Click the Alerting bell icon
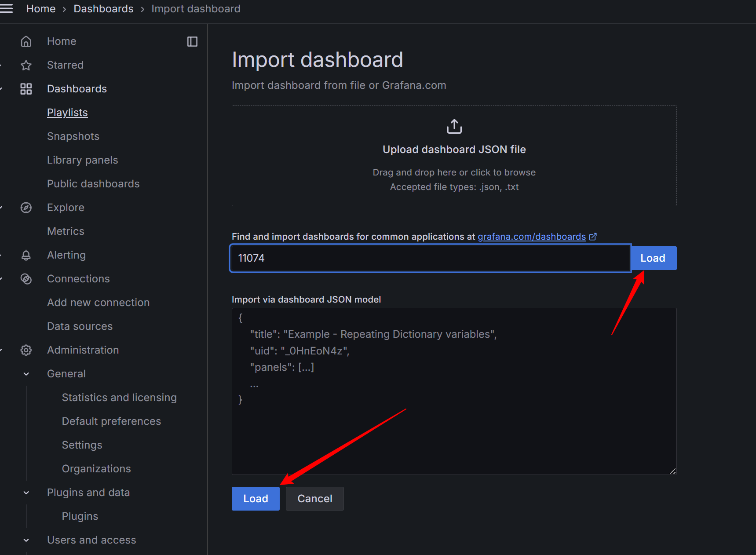The image size is (756, 555). coord(26,255)
